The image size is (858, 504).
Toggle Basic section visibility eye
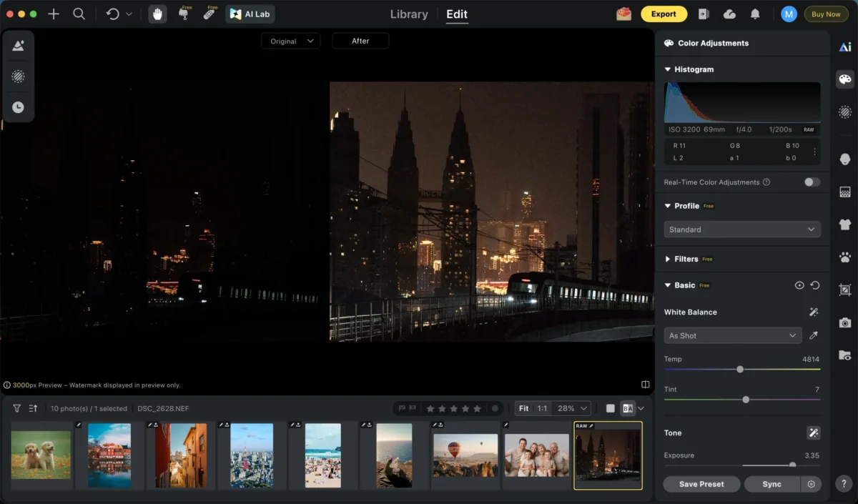(799, 285)
